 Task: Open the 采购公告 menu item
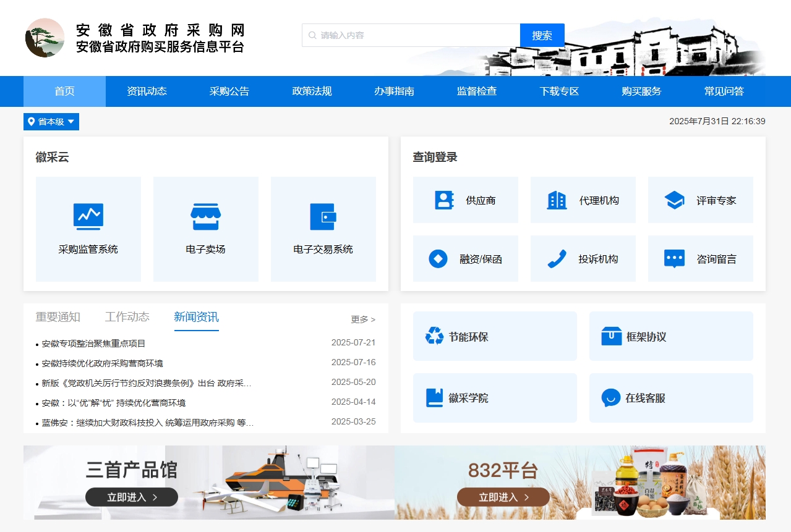[229, 91]
